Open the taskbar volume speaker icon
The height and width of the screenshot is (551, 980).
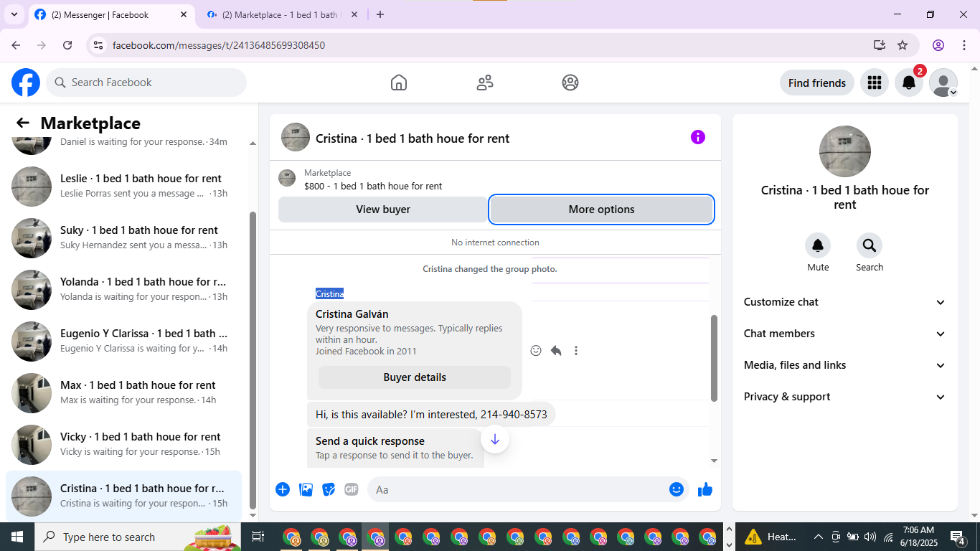pos(870,537)
